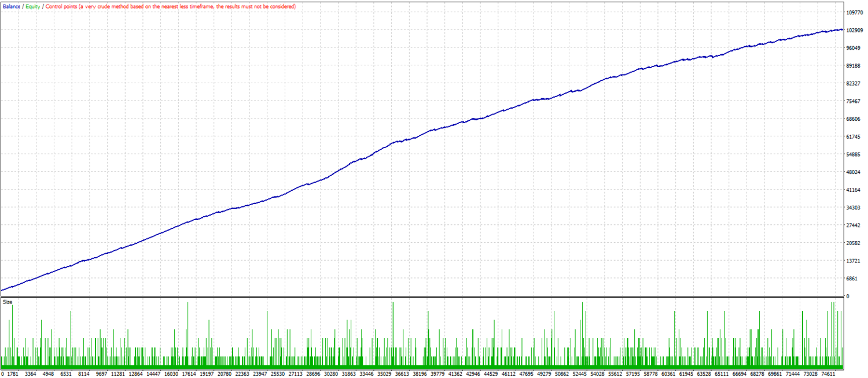868x378 pixels.
Task: Pick trade number 25530 on the bottom axis
Action: 278,374
